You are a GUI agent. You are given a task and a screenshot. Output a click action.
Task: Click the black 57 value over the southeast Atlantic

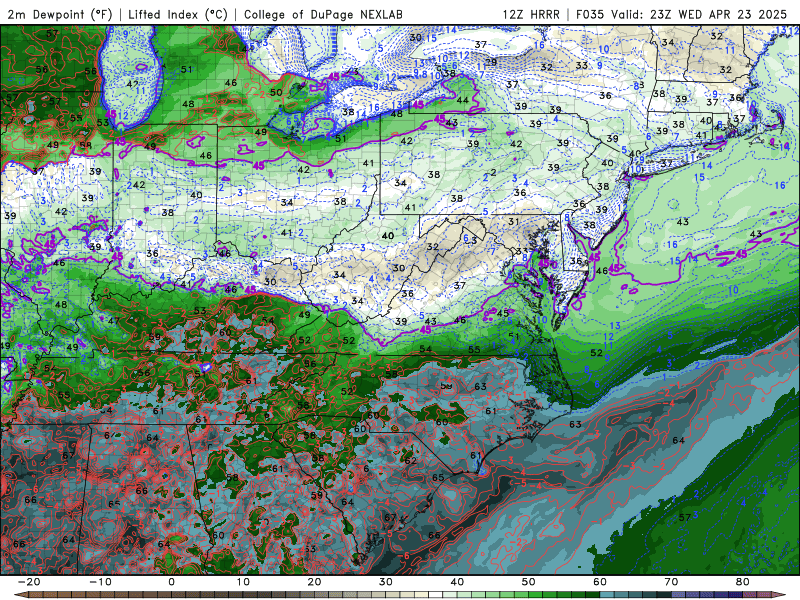(x=685, y=517)
